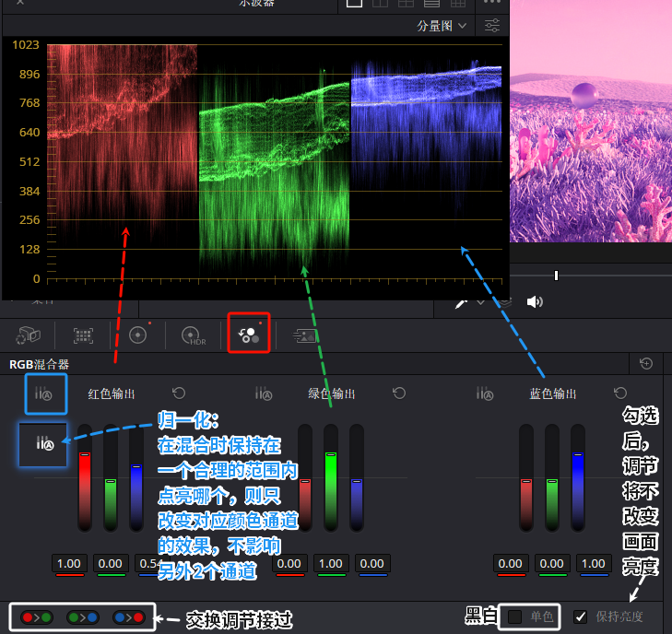Swap the blue and red channels
Screen dimensions: 672x634
click(x=128, y=617)
